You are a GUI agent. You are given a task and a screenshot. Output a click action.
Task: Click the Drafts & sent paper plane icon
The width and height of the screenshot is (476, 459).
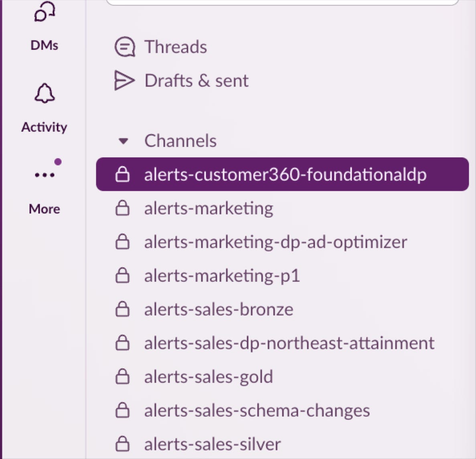124,81
